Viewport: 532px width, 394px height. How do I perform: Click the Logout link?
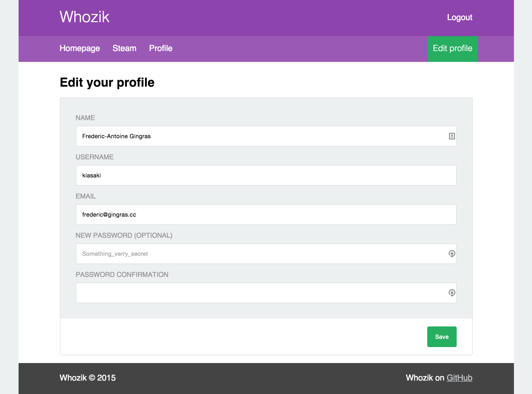[x=460, y=17]
